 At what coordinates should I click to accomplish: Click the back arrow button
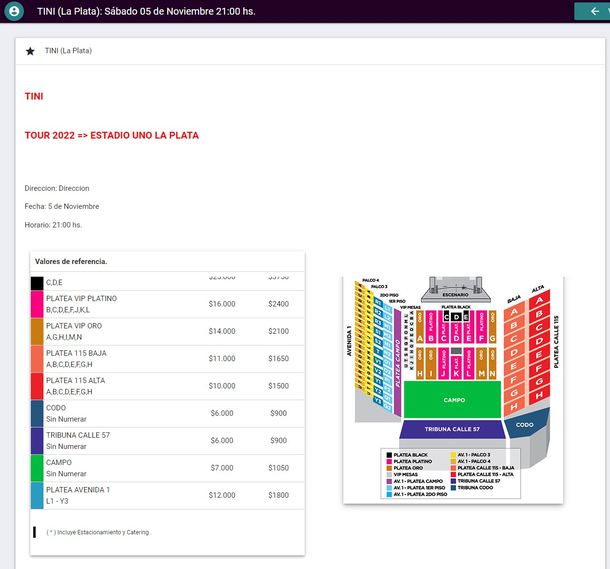[592, 11]
